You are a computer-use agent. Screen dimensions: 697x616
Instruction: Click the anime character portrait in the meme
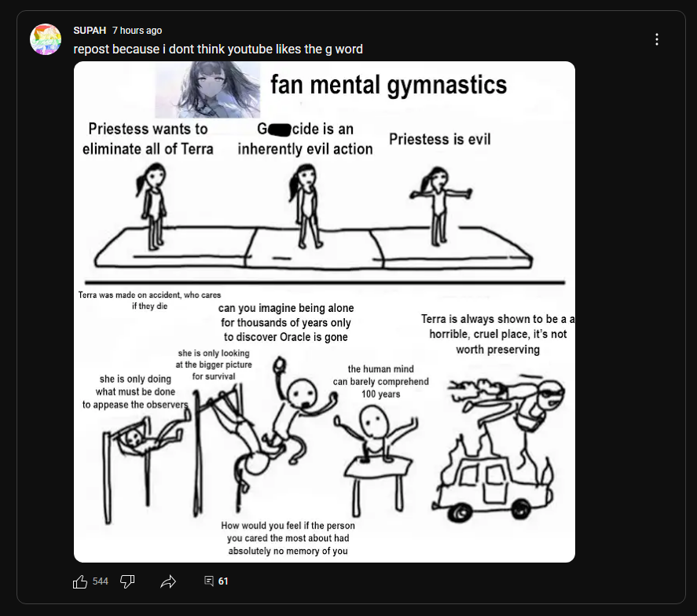[x=207, y=90]
